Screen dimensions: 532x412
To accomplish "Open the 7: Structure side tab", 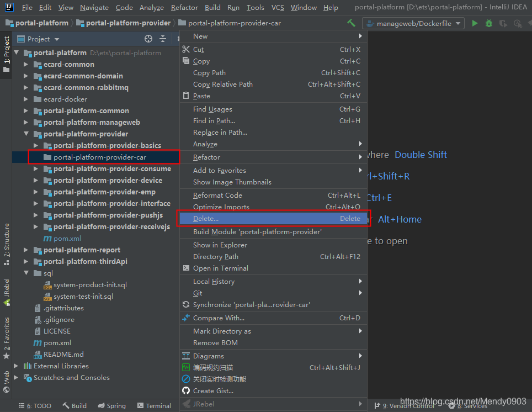I will (7, 244).
